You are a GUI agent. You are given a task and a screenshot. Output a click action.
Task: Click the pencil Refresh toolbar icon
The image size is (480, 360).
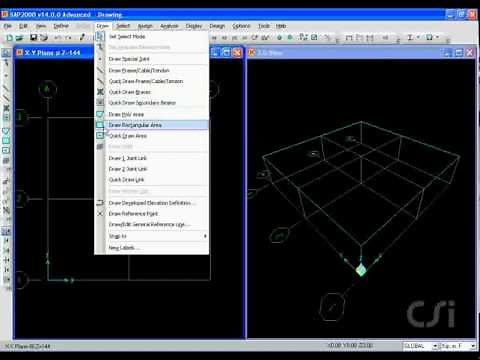82,37
